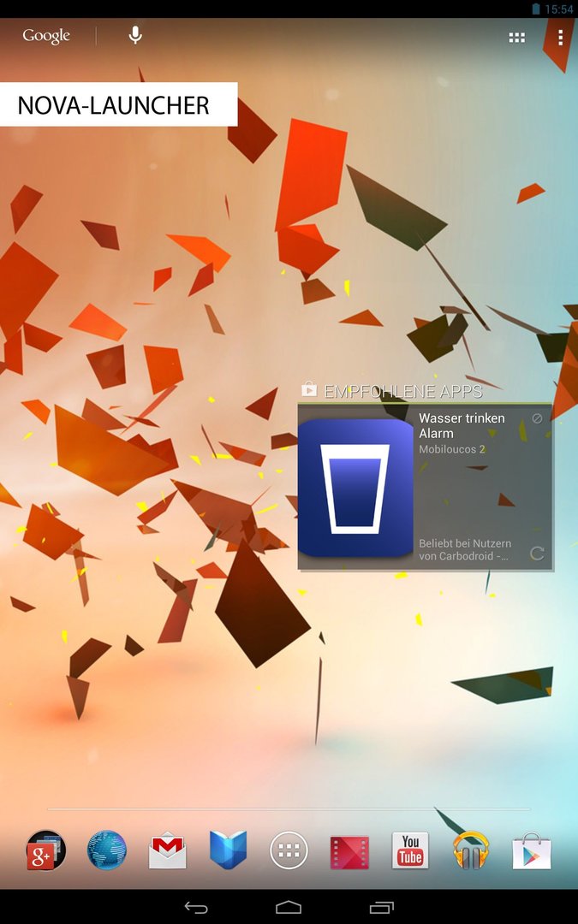Viewport: 578px width, 924px height.
Task: Open the Google Play Store
Action: pyautogui.click(x=532, y=850)
